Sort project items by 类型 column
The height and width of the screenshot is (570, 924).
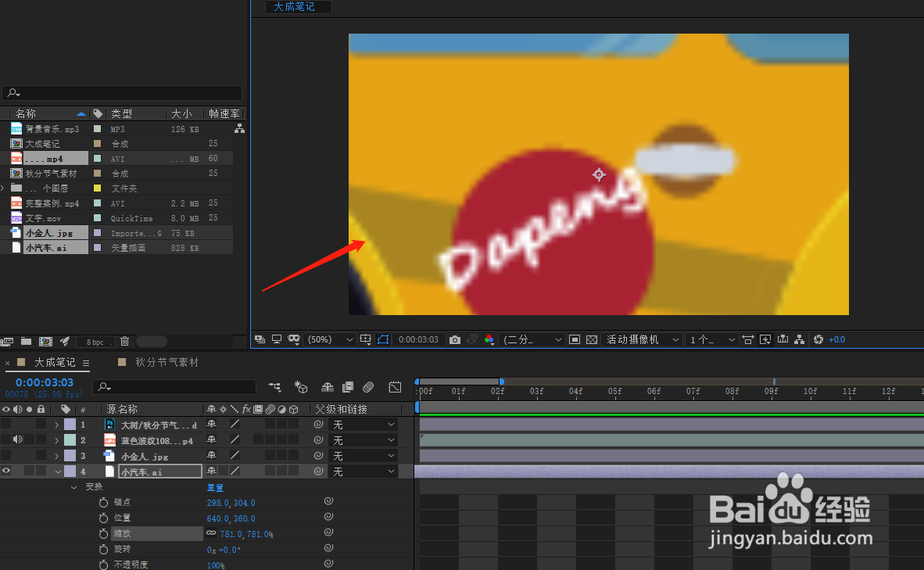[x=121, y=113]
